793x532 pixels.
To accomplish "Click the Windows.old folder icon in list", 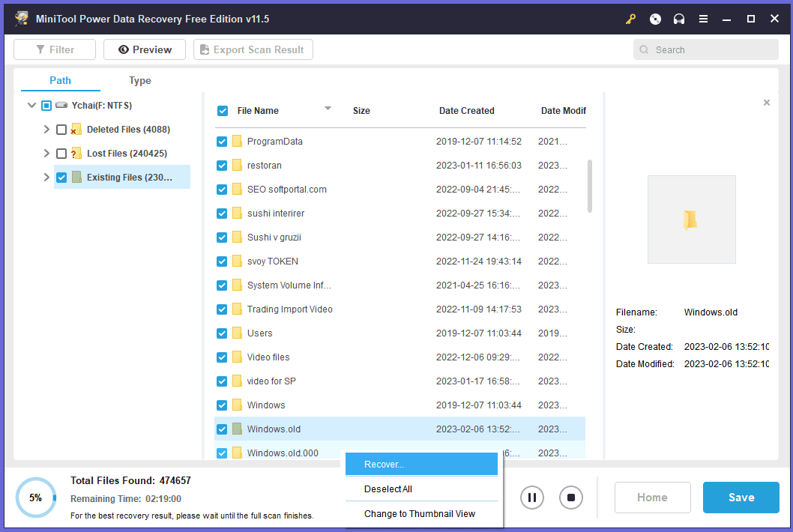I will [x=237, y=429].
